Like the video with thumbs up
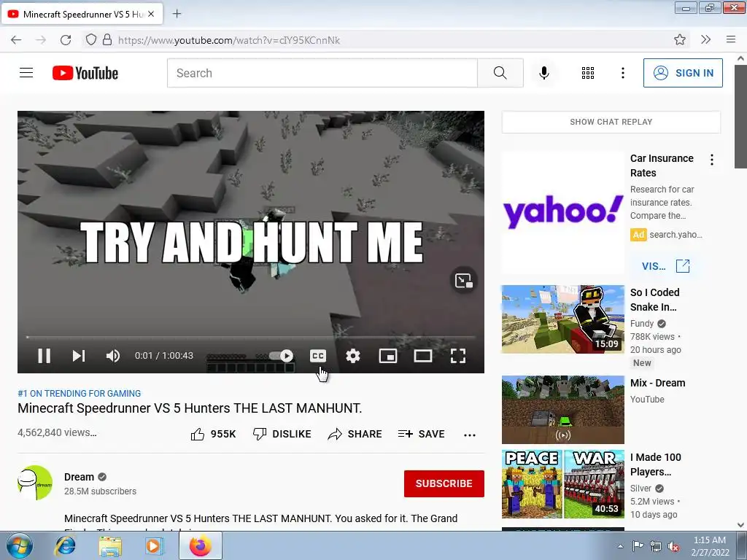The height and width of the screenshot is (560, 747). 213,434
